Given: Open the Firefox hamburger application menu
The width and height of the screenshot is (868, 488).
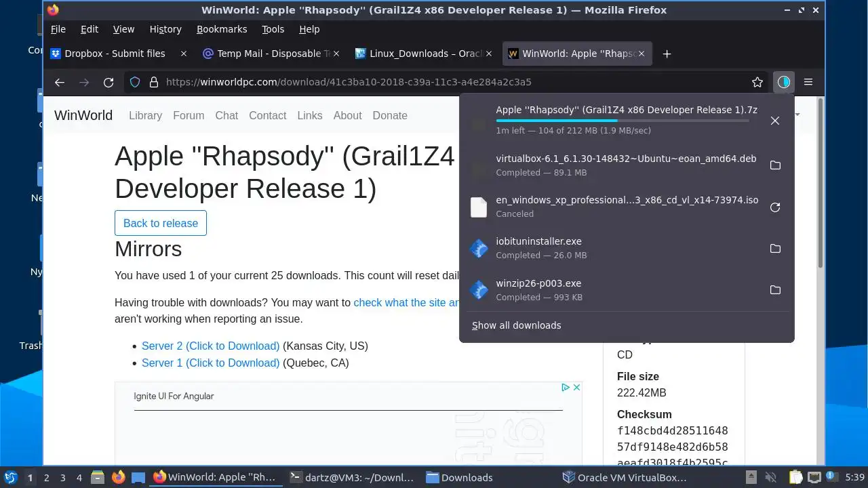Looking at the screenshot, I should pos(808,82).
